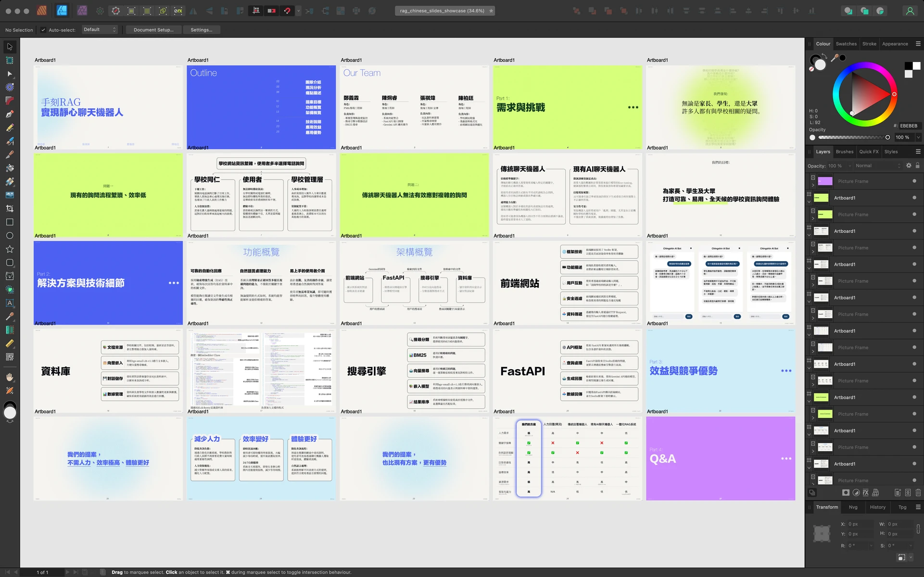Choose the Star shape tool

click(x=10, y=249)
